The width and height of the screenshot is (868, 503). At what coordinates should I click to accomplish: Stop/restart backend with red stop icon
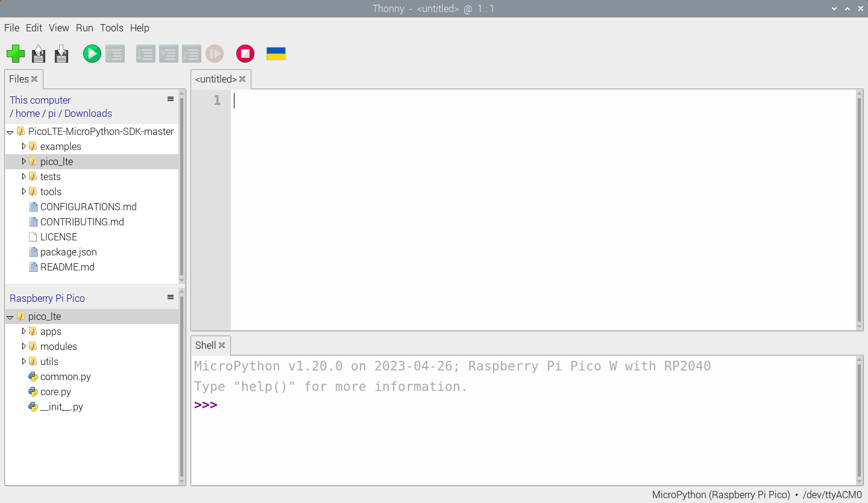coord(245,54)
